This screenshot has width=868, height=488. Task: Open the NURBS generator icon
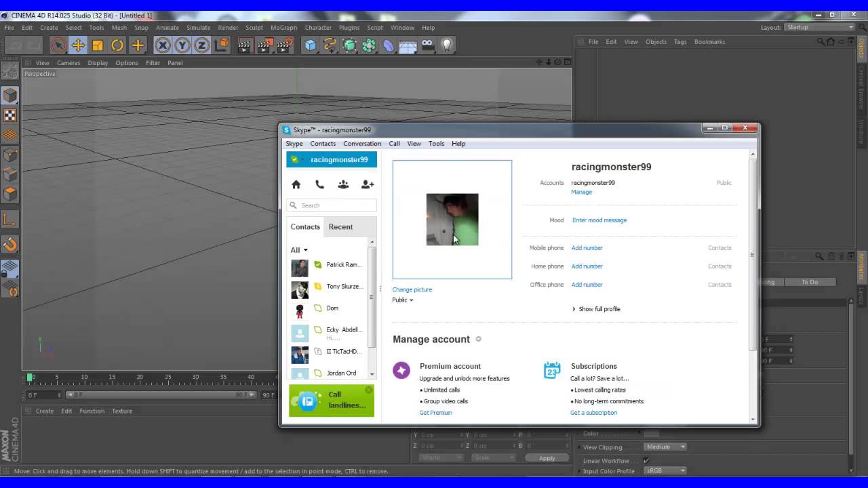[x=350, y=45]
